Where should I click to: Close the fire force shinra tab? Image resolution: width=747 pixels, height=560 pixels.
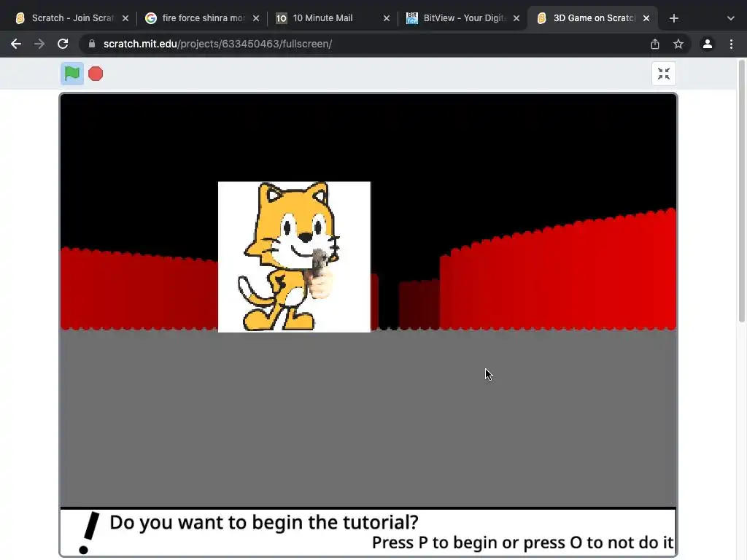(x=256, y=18)
